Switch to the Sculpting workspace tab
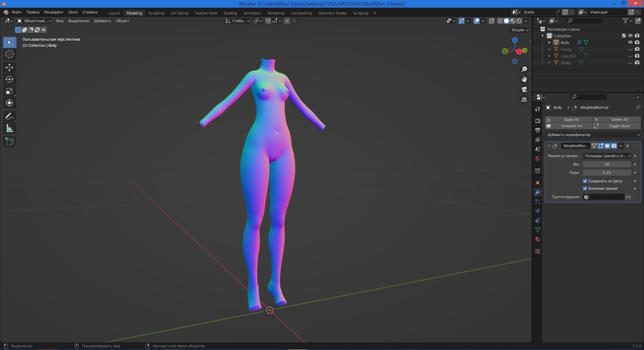This screenshot has width=644, height=350. [x=156, y=13]
